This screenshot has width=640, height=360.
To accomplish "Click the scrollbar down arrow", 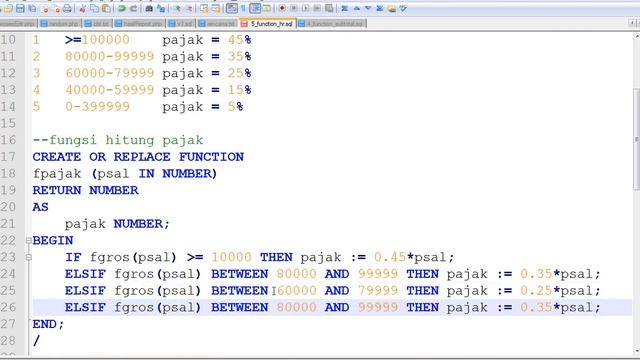I will pyautogui.click(x=636, y=351).
